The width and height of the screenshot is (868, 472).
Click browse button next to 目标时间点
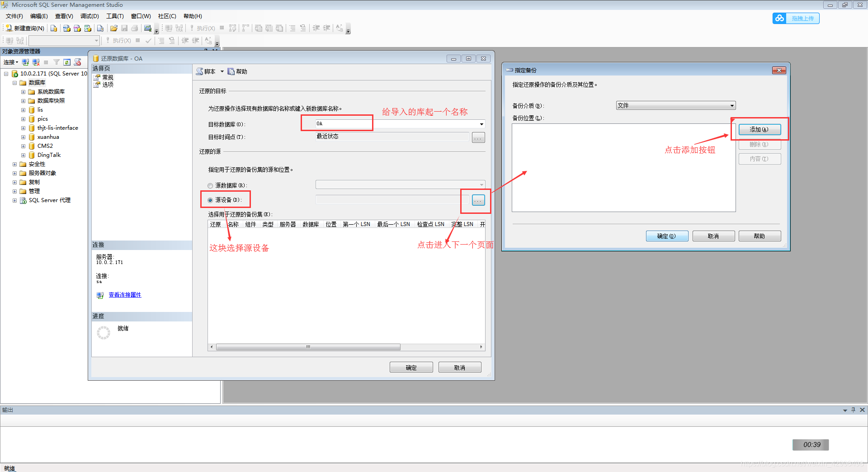[x=478, y=137]
